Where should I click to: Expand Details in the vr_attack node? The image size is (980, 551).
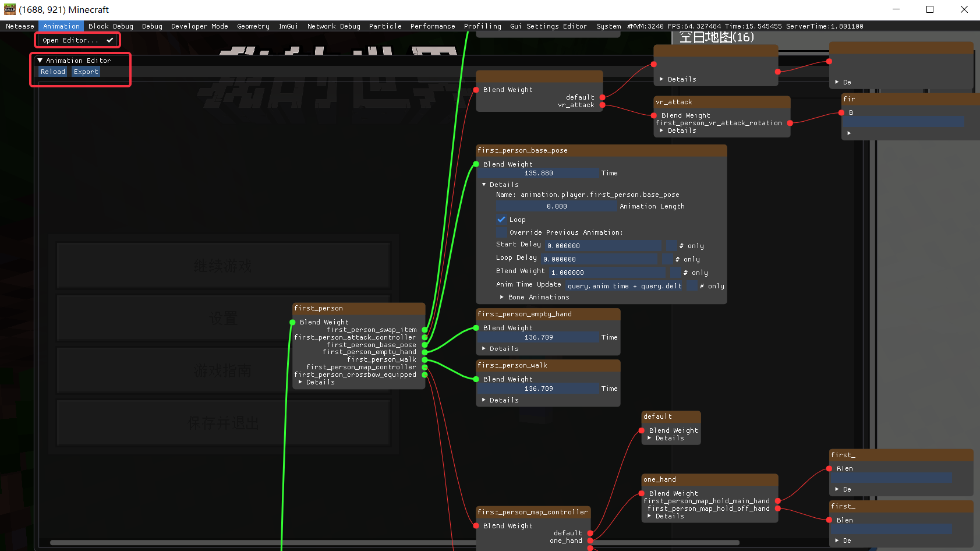point(662,130)
